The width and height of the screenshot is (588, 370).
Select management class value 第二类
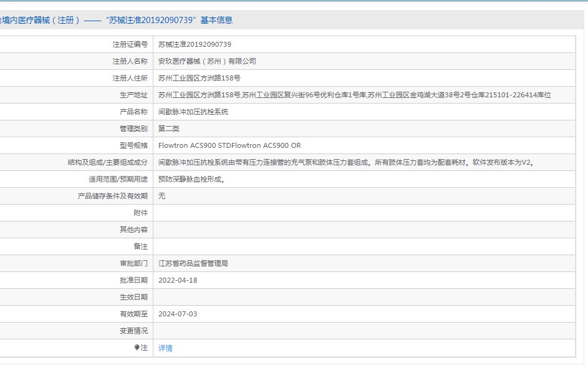169,129
